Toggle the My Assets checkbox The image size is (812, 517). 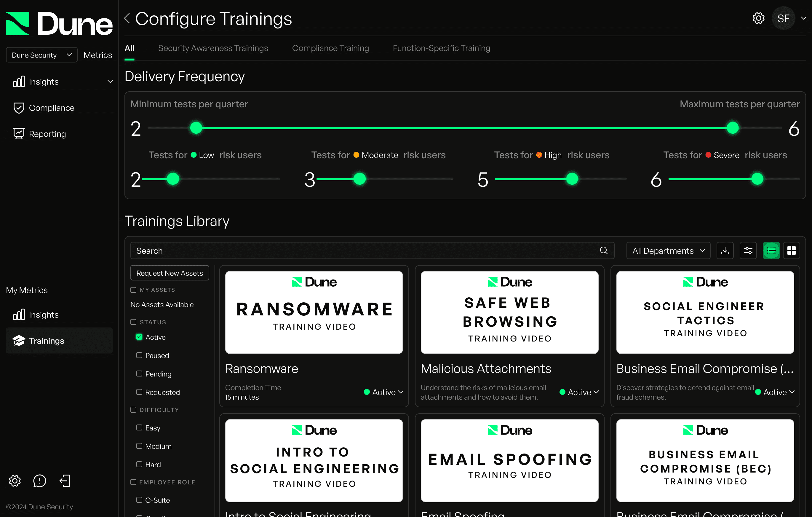tap(134, 290)
